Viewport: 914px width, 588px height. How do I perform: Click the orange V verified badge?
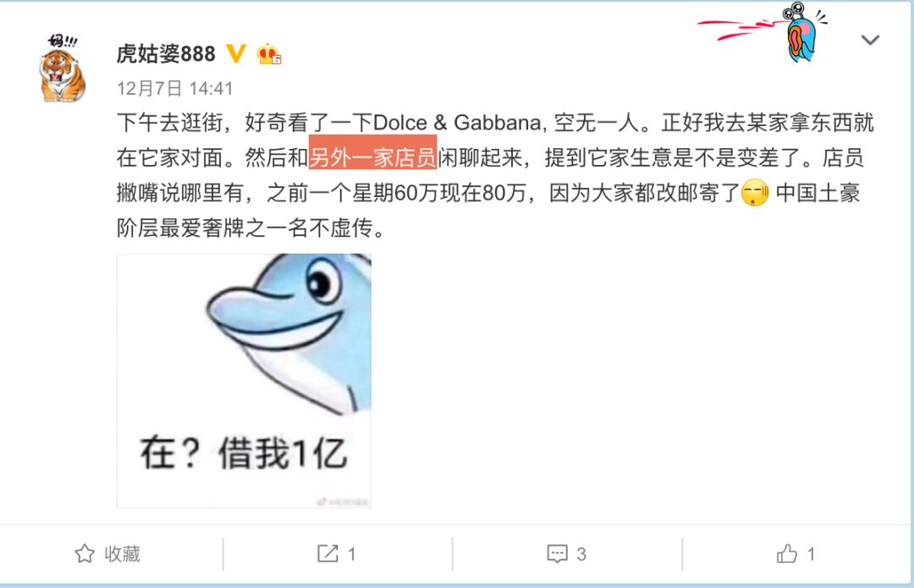coord(236,53)
